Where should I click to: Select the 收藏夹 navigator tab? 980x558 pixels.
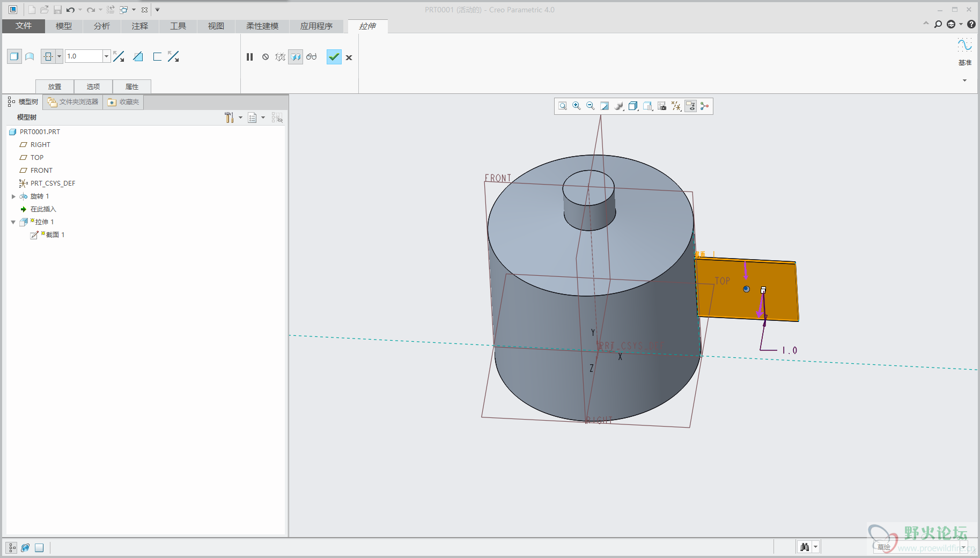(x=123, y=102)
